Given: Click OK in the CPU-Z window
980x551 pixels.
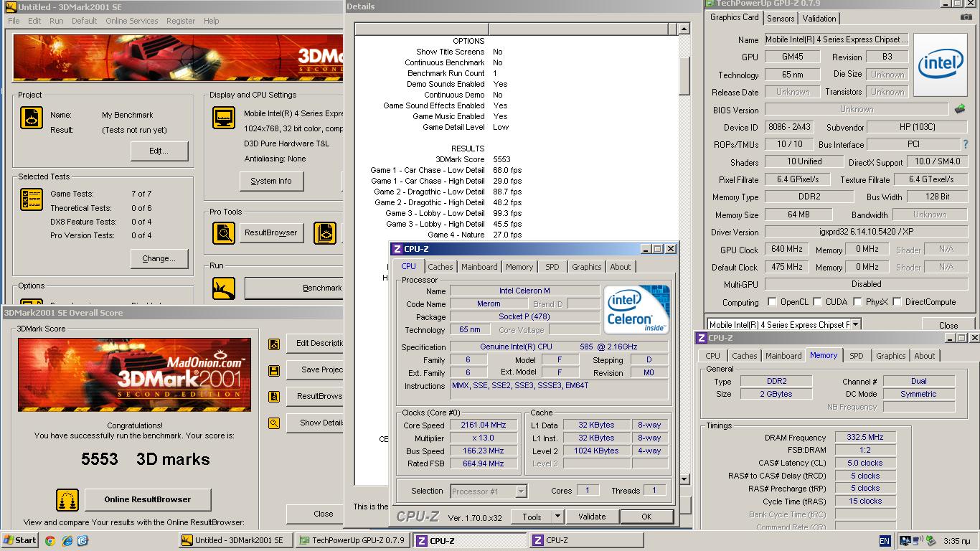Looking at the screenshot, I should point(646,517).
